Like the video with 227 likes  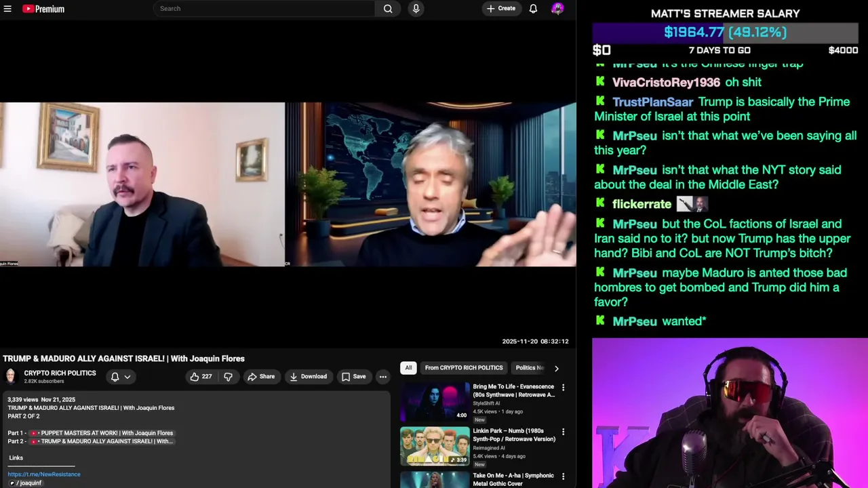click(201, 377)
